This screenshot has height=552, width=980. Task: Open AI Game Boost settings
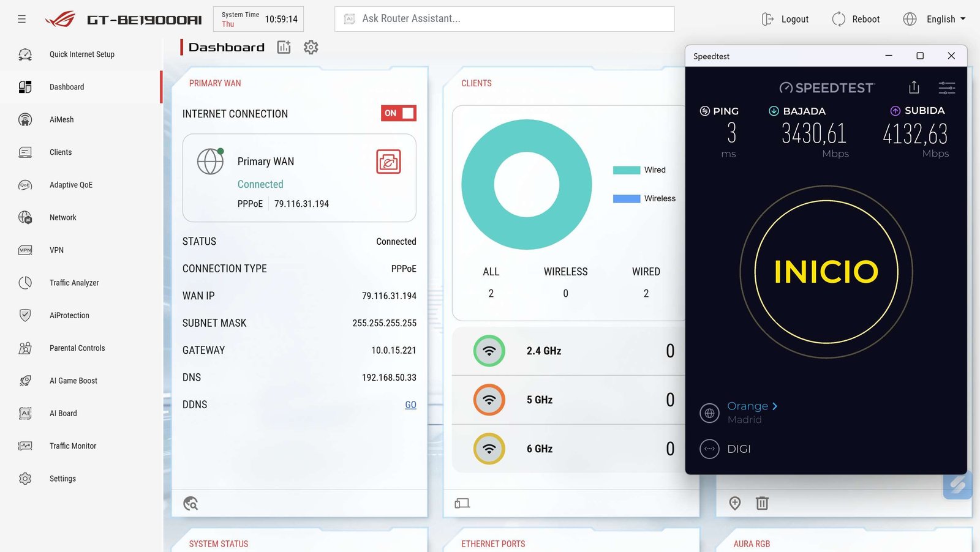click(73, 380)
